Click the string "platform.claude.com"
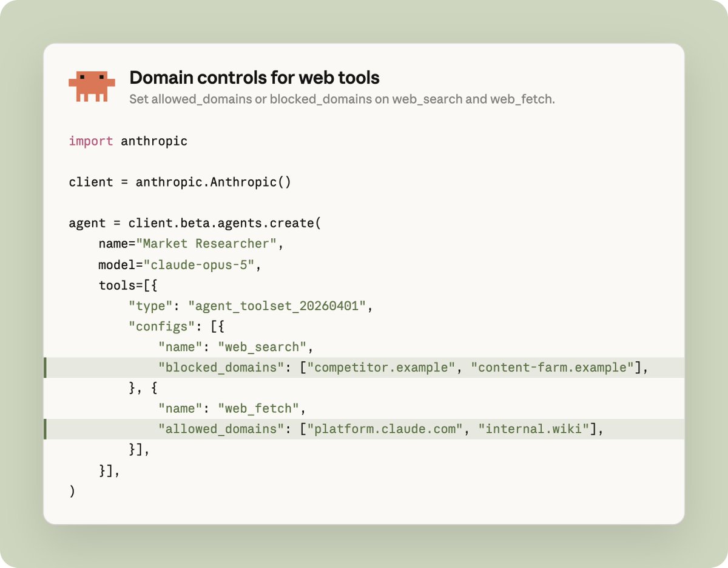The width and height of the screenshot is (728, 568). click(385, 429)
